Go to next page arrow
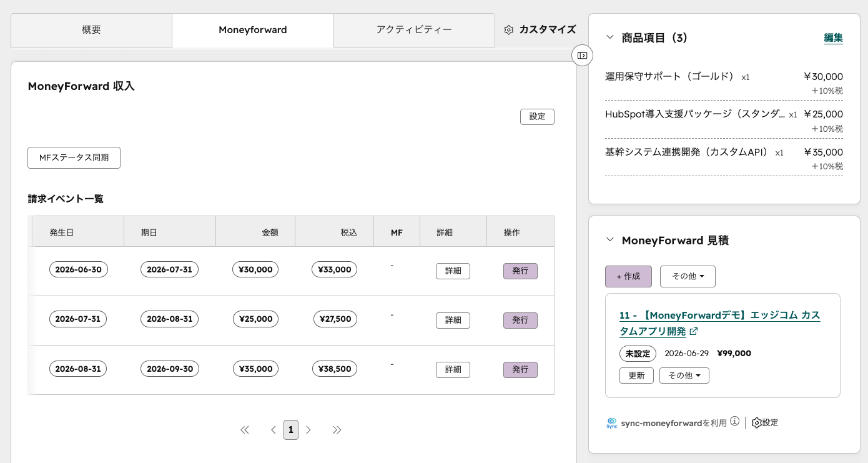 (308, 430)
